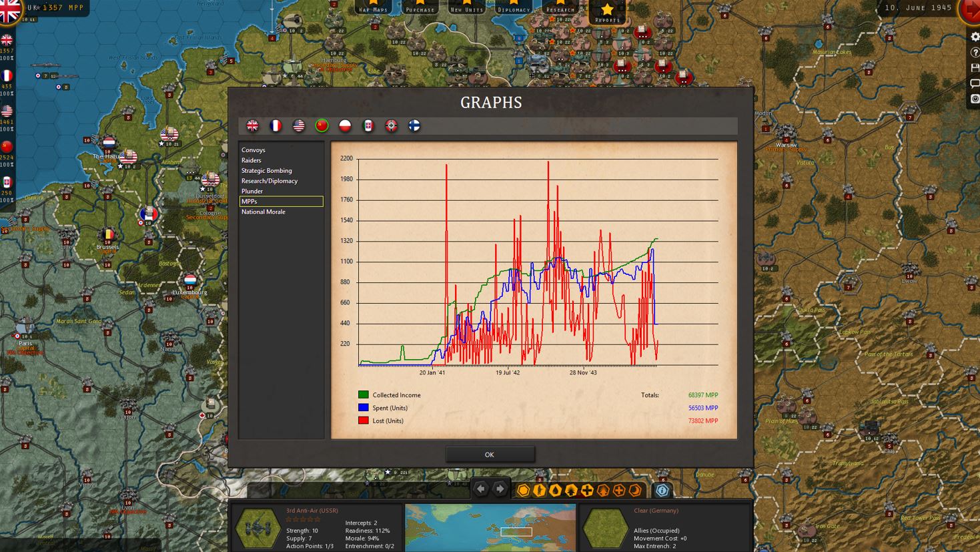Click the world minimap

click(490, 528)
